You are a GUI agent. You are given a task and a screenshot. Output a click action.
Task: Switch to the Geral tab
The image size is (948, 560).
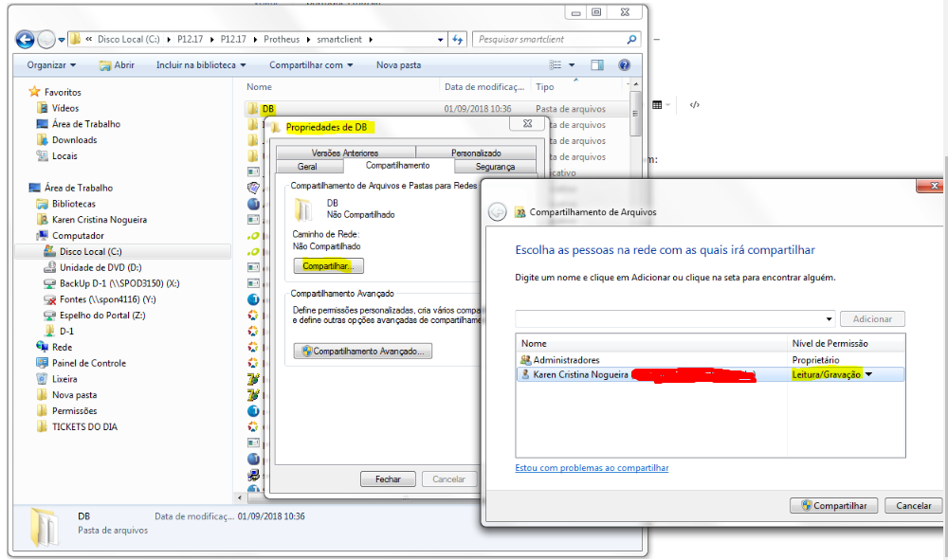coord(307,166)
